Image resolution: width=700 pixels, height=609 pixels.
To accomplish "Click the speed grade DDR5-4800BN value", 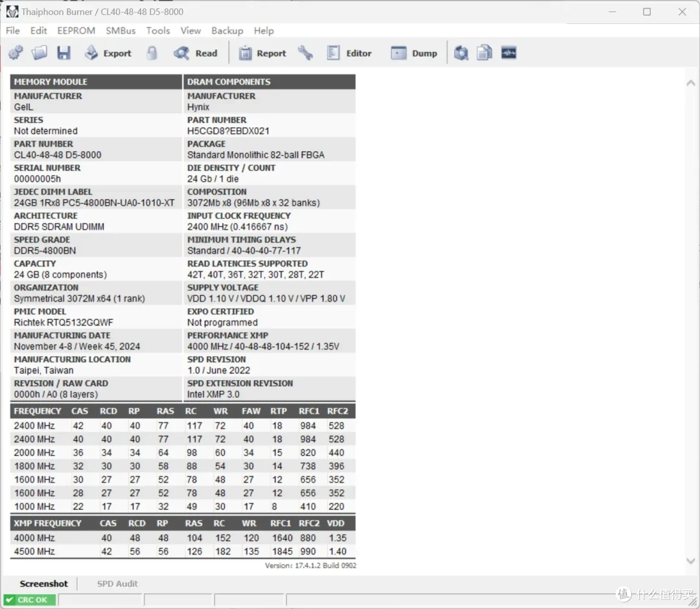I will click(45, 250).
